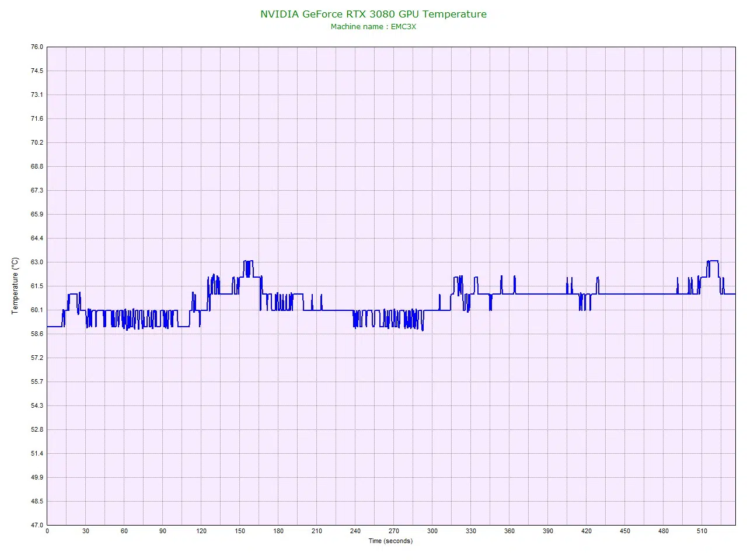The width and height of the screenshot is (747, 560).
Task: Click the Temperature (°C) vertical axis label
Action: pos(15,286)
